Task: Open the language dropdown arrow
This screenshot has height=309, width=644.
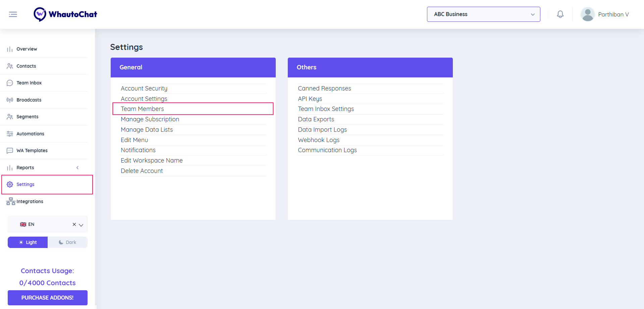Action: tap(81, 225)
